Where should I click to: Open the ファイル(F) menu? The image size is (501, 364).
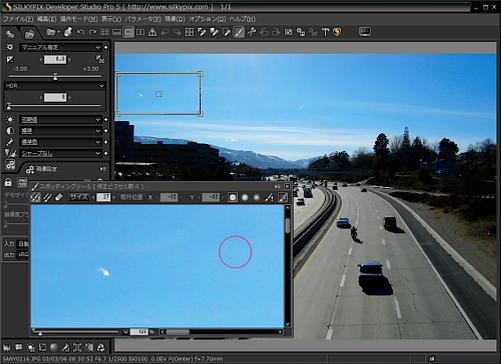(x=18, y=19)
